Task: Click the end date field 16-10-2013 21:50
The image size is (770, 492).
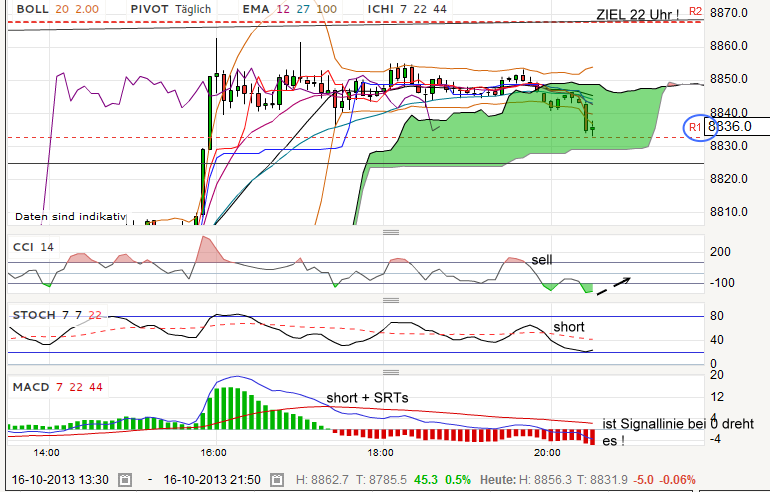Action: (212, 480)
